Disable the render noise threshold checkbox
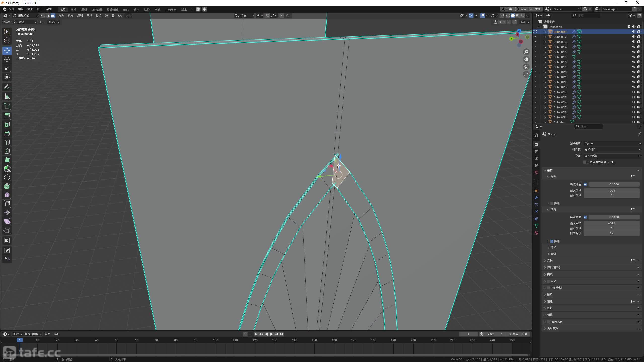This screenshot has height=362, width=644. tap(585, 217)
